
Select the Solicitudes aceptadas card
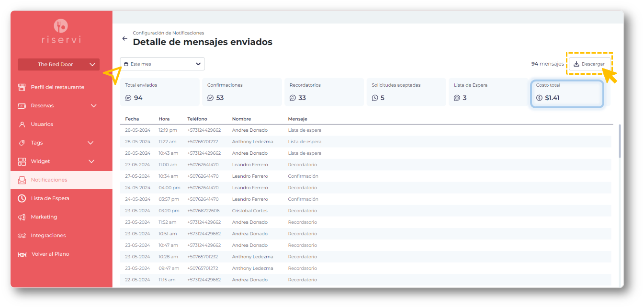coord(407,92)
